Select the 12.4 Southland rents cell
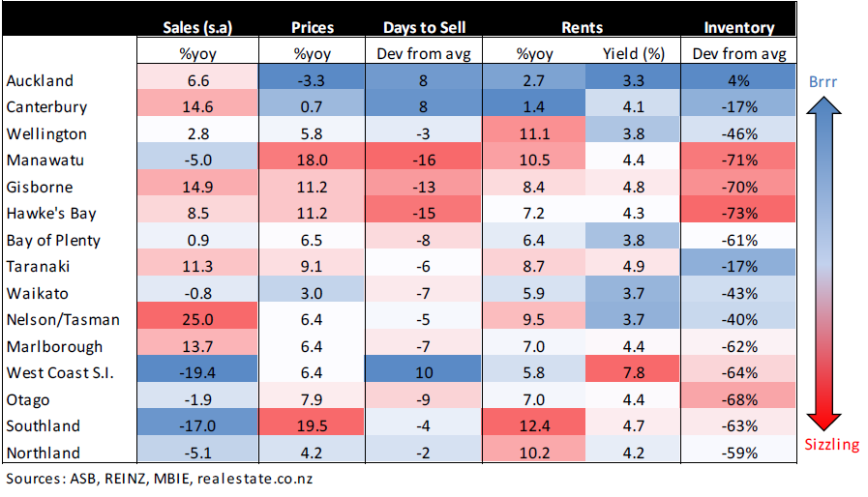This screenshot has width=868, height=497. (x=534, y=426)
